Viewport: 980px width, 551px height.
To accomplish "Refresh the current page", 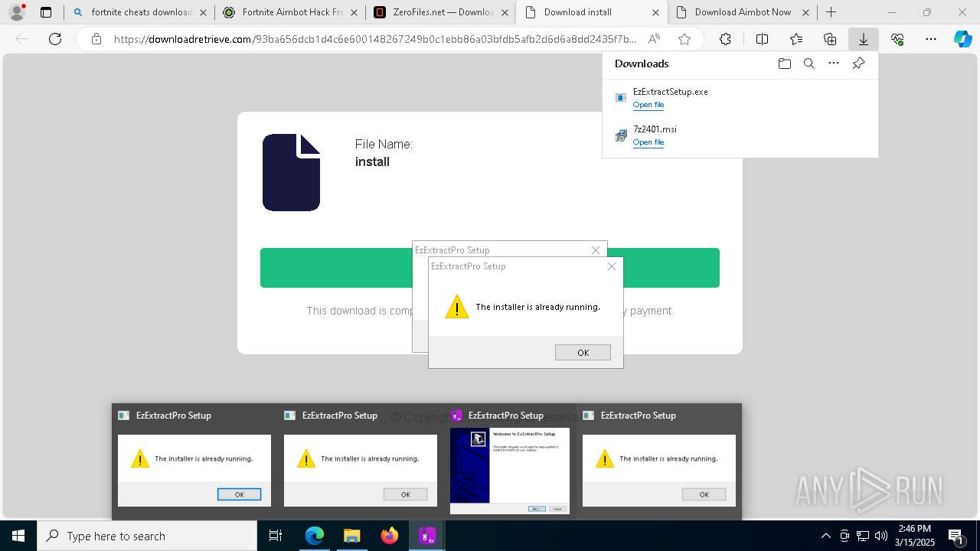I will coord(55,39).
